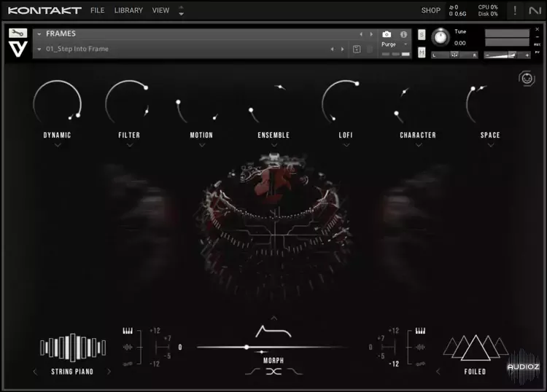
Task: Click the central orb visualization
Action: 273,227
